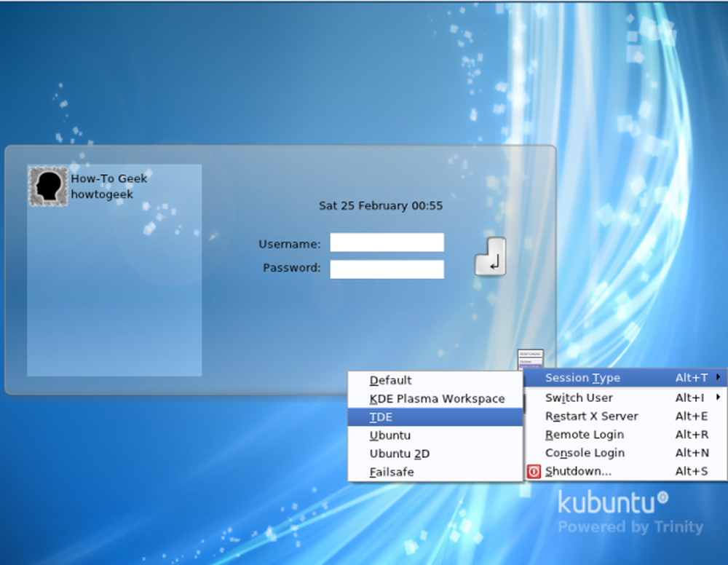Select the TDE session entry

pos(435,417)
